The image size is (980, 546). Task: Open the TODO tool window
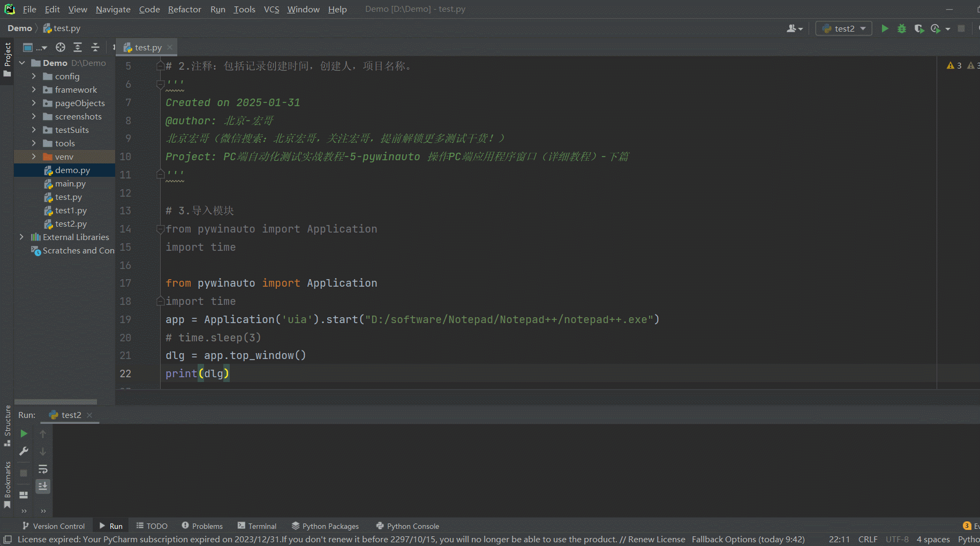click(152, 526)
